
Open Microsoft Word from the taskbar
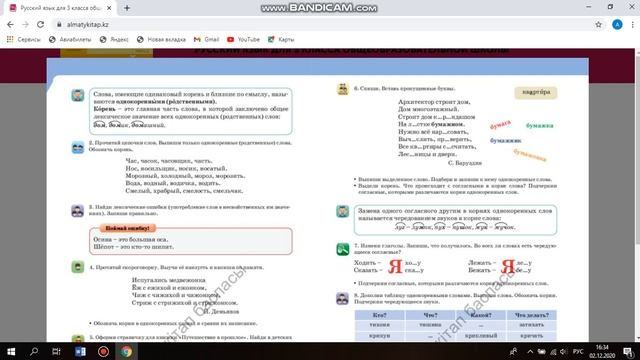coord(80,351)
